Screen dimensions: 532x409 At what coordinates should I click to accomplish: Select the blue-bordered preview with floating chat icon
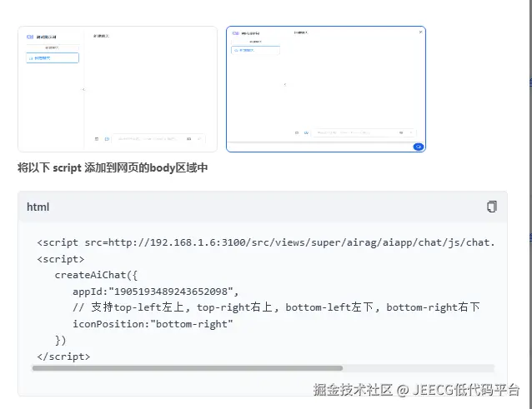326,89
